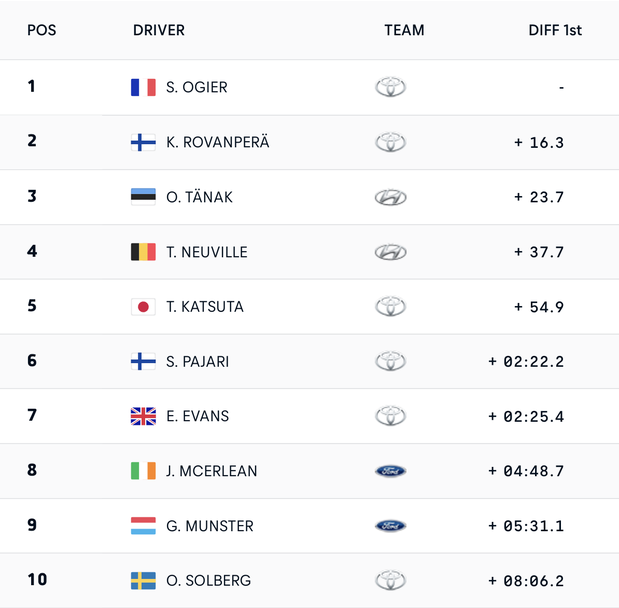Image resolution: width=619 pixels, height=608 pixels.
Task: Click the Irish flag beside J. McErlean
Action: pos(143,471)
